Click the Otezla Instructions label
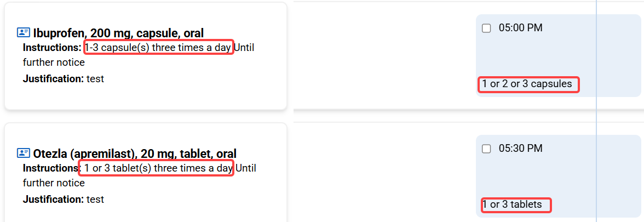Viewport: 644px width, 222px height. coord(51,168)
